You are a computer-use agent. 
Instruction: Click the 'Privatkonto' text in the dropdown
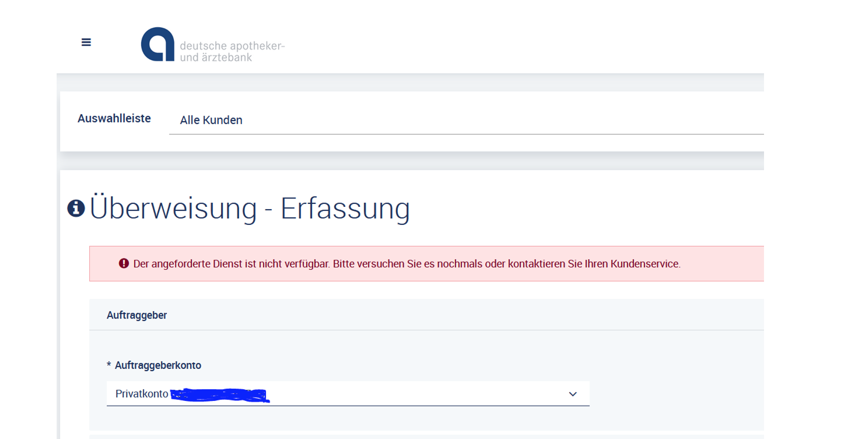tap(142, 394)
